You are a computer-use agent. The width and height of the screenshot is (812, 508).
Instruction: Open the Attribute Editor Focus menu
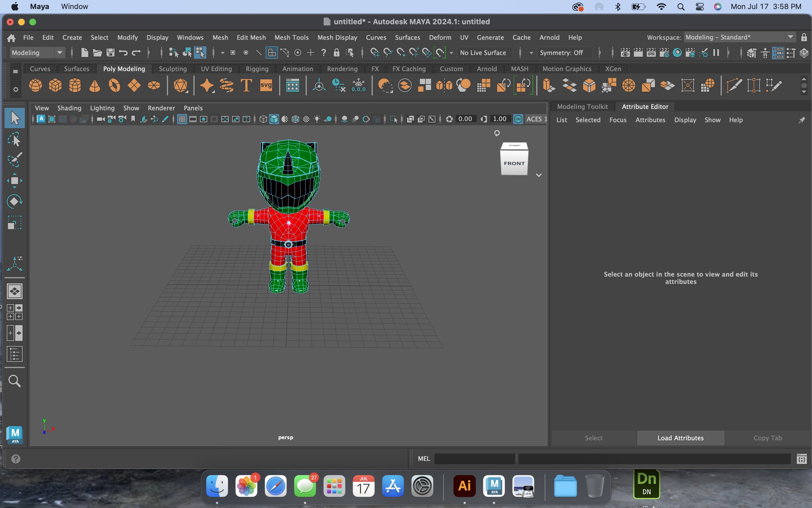point(618,120)
